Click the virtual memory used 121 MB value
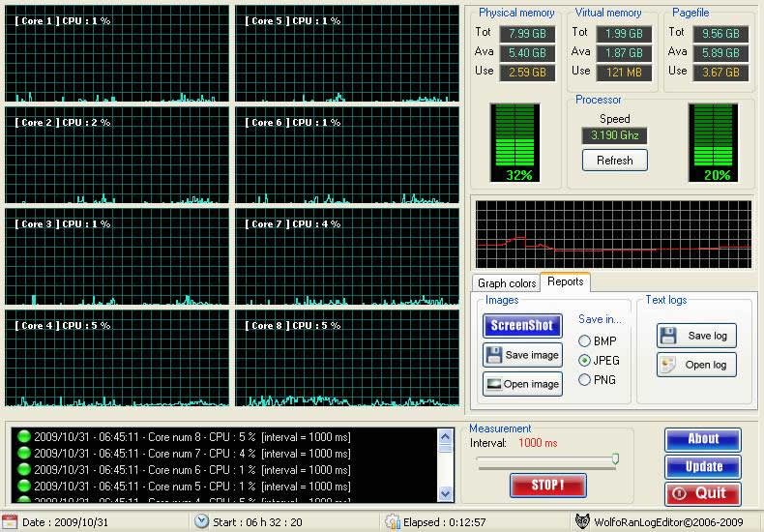This screenshot has height=532, width=764. (x=624, y=73)
